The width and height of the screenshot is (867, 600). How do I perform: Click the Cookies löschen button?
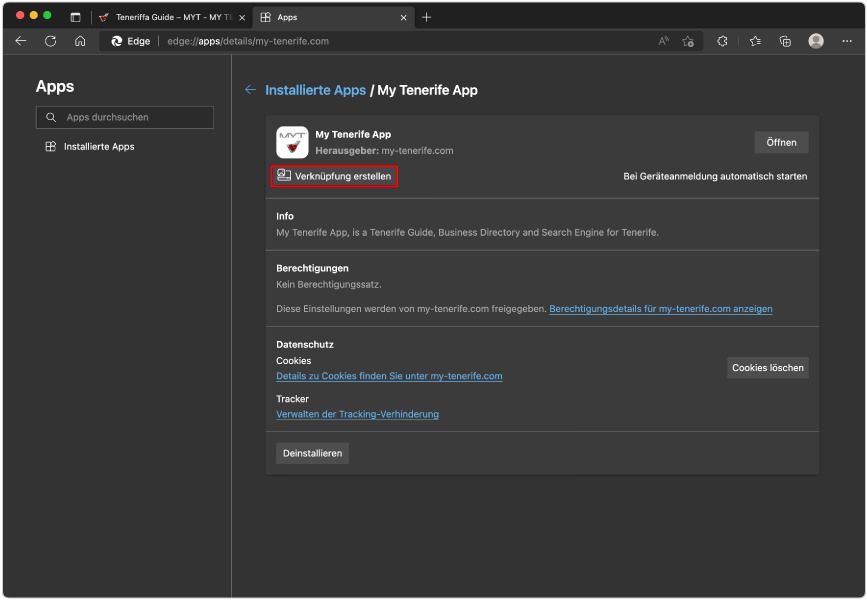coord(768,368)
